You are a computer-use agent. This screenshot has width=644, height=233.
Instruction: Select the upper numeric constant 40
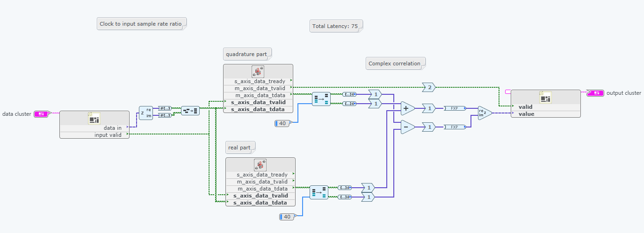[x=282, y=123]
